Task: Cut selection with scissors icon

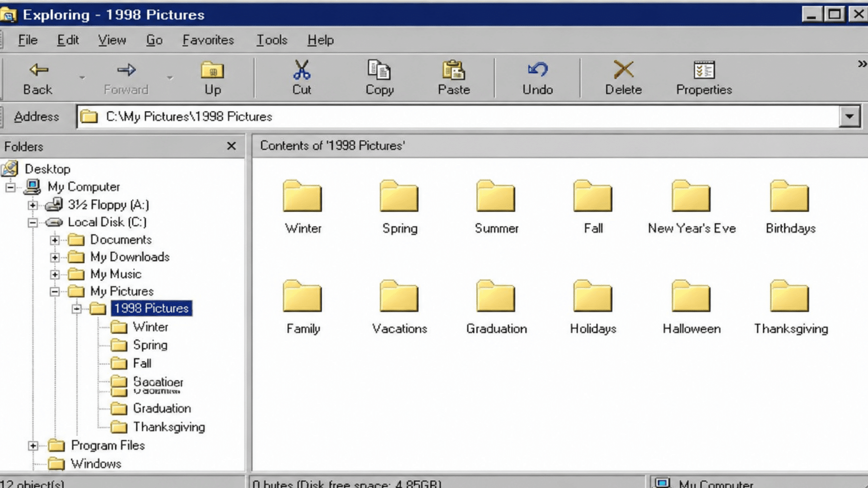Action: pos(302,78)
